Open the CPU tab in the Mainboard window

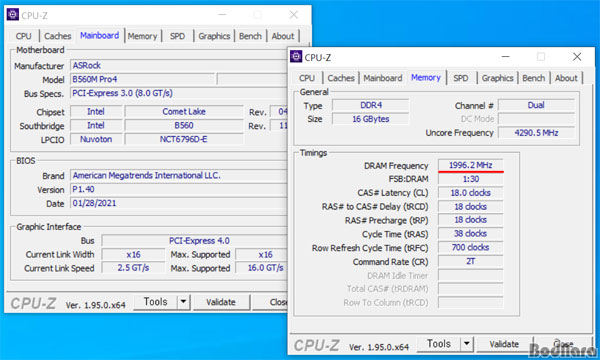(x=23, y=36)
